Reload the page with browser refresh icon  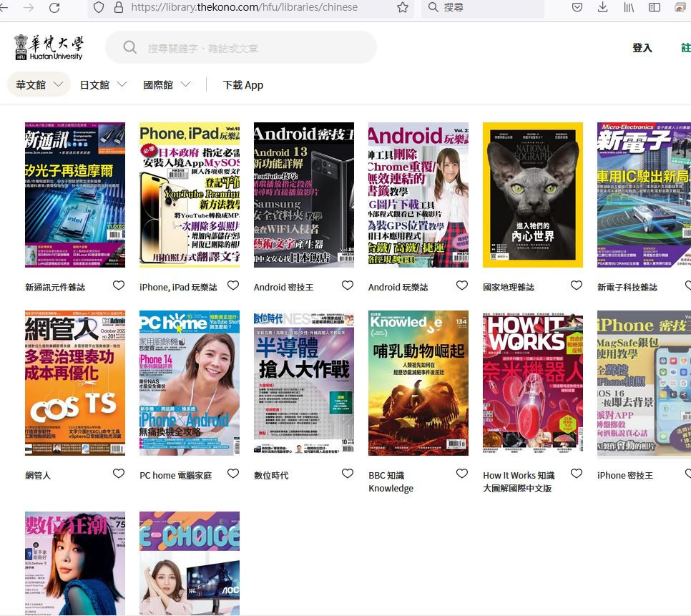54,7
